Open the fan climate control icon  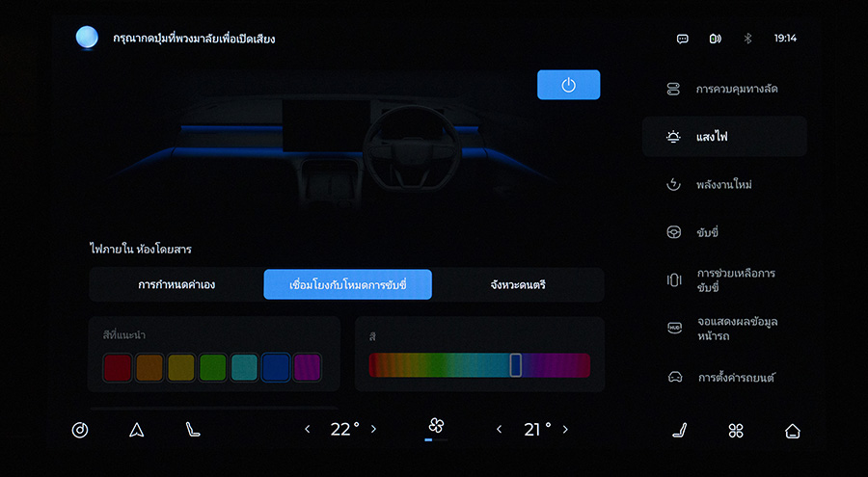(x=436, y=427)
